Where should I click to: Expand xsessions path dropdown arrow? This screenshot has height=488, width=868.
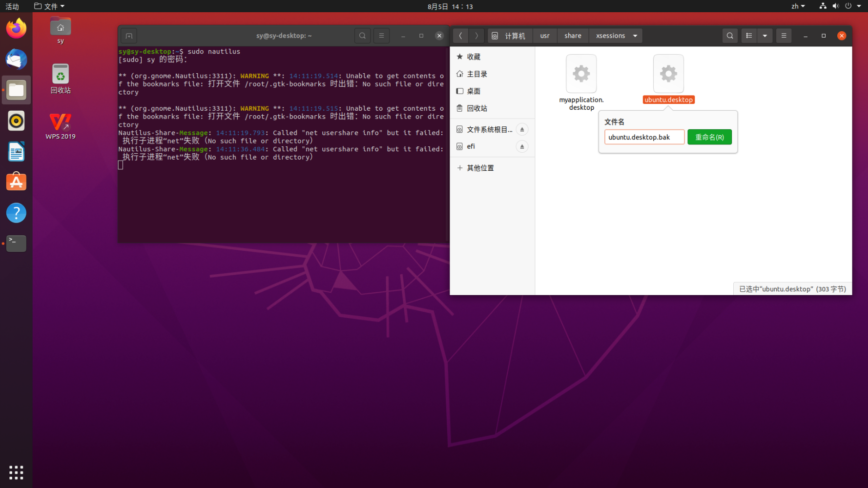click(x=635, y=36)
